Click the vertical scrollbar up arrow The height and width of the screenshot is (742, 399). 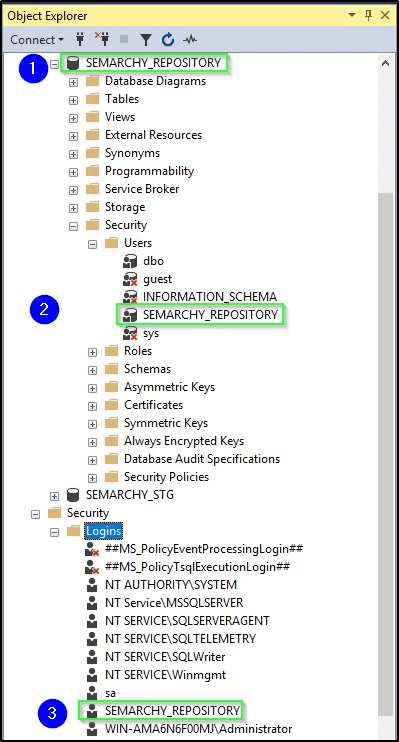[x=385, y=63]
